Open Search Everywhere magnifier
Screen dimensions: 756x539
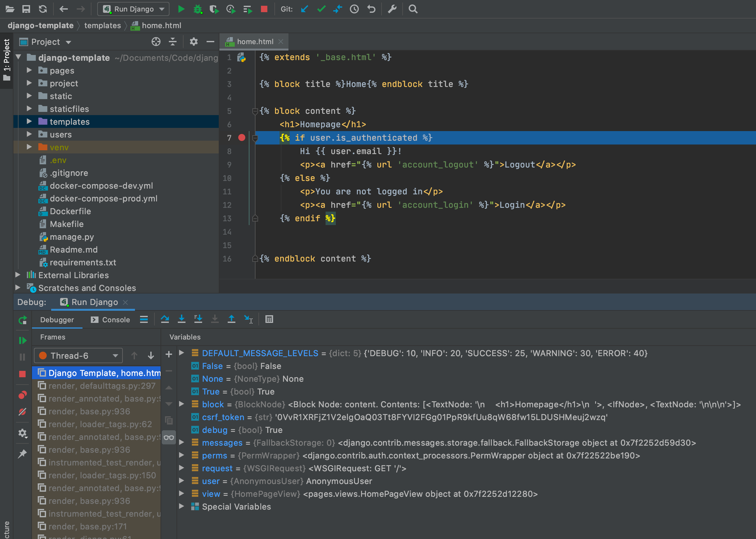tap(413, 9)
